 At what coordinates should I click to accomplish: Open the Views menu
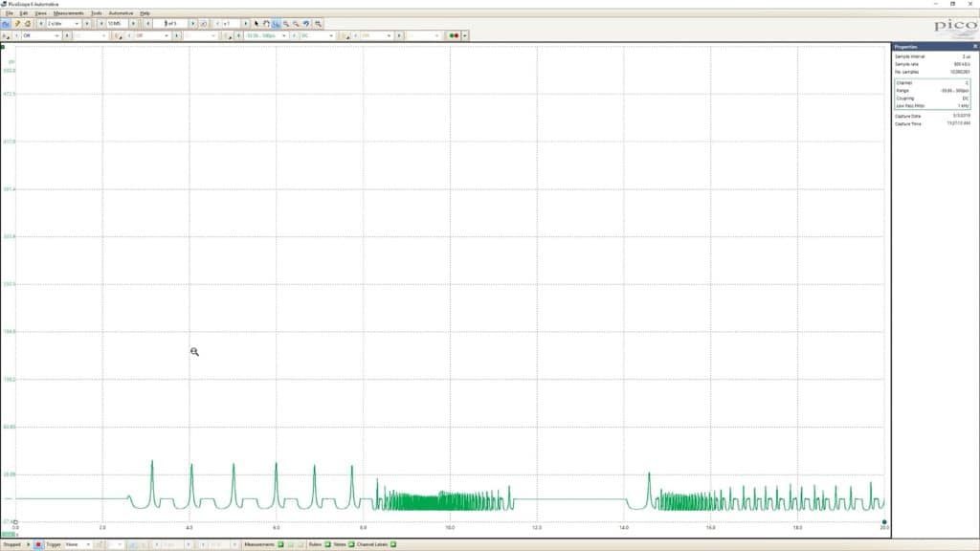[x=40, y=13]
